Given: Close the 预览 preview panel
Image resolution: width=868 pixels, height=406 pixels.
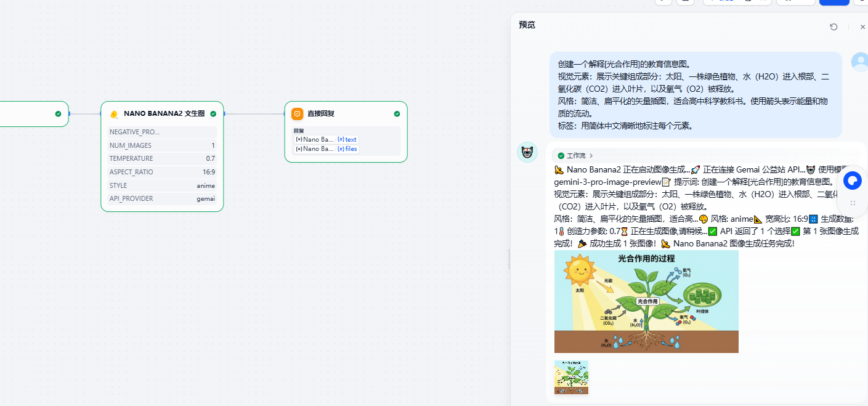Looking at the screenshot, I should (x=862, y=27).
